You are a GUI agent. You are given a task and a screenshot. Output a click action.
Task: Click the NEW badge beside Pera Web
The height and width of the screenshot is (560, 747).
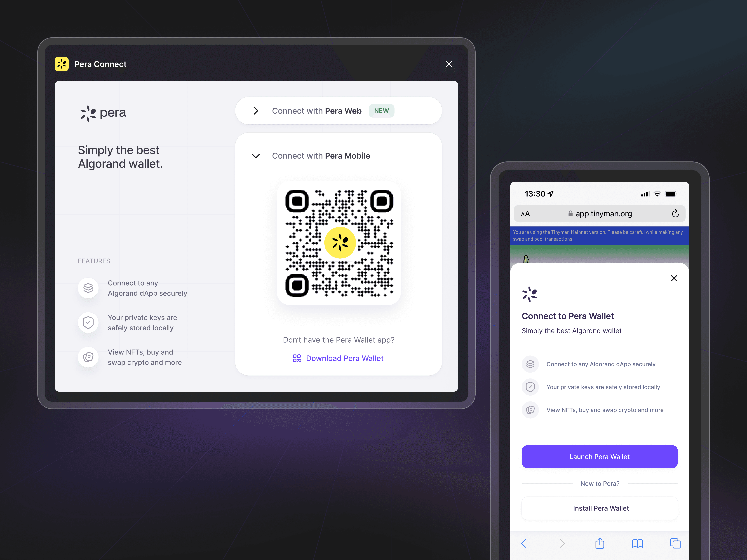tap(381, 111)
